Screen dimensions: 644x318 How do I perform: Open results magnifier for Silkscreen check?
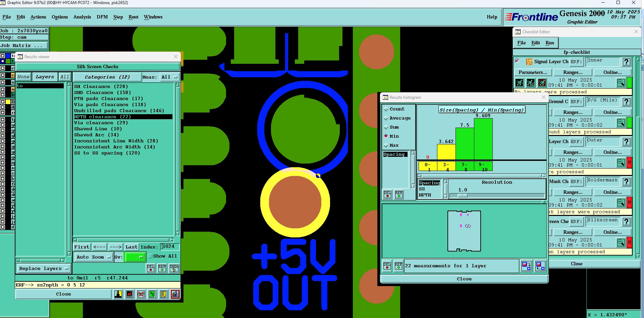point(621,242)
